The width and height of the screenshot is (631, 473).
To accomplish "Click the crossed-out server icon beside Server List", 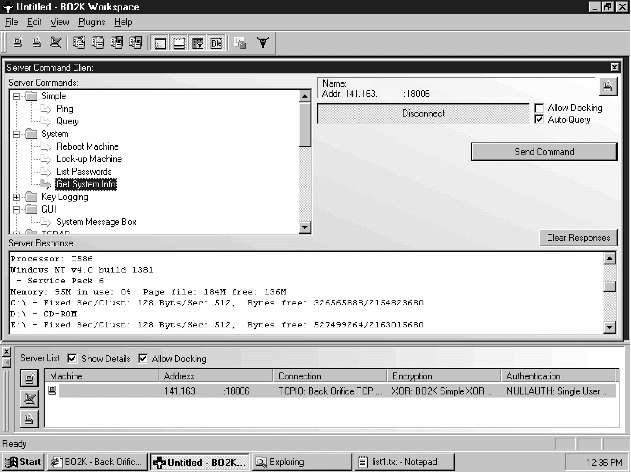I will (30, 397).
